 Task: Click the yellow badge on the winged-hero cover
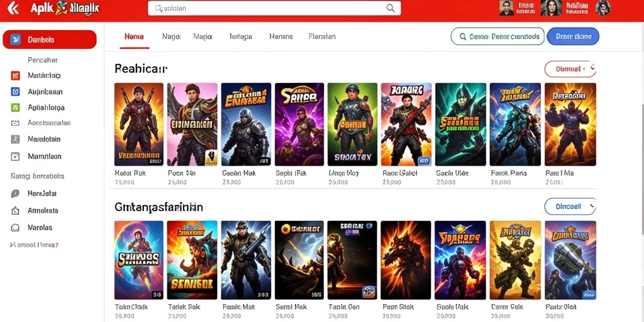coord(211,157)
